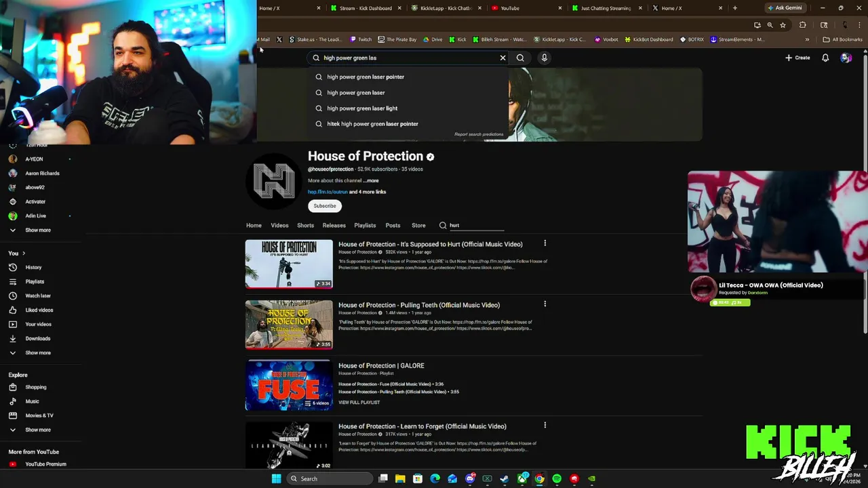Open Spotify from the taskbar
The image size is (868, 488).
point(557,479)
